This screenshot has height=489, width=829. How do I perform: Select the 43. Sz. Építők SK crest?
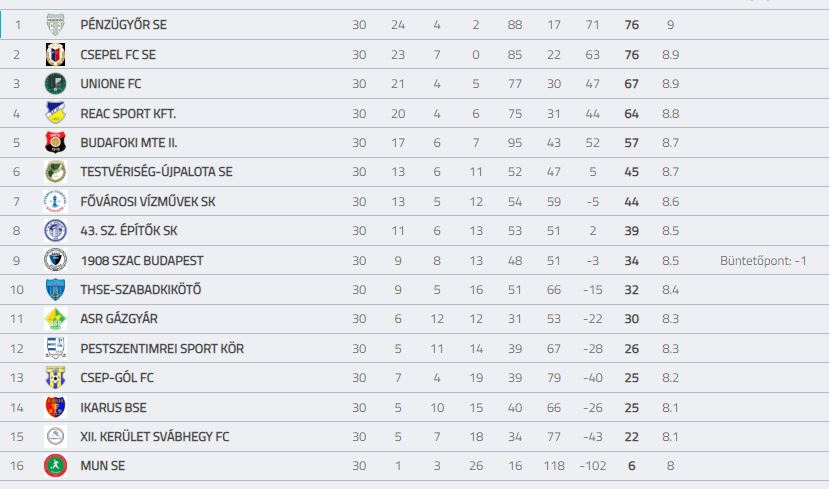pyautogui.click(x=55, y=230)
